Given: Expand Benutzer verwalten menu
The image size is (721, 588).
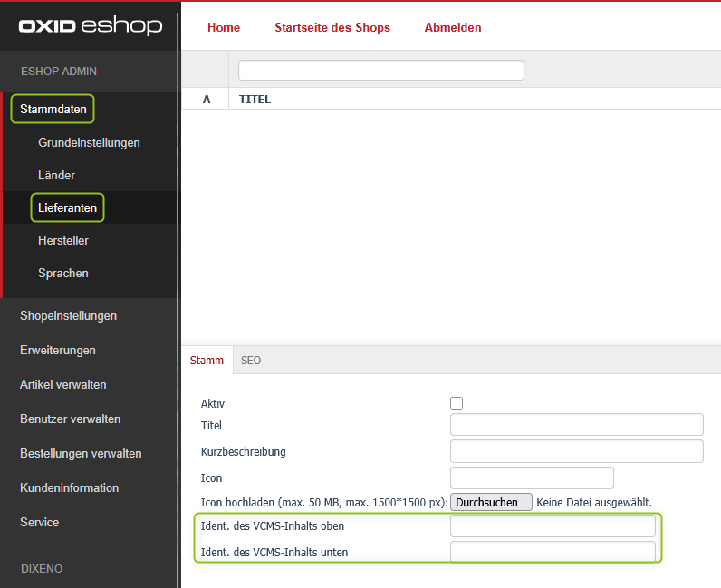Looking at the screenshot, I should 70,419.
